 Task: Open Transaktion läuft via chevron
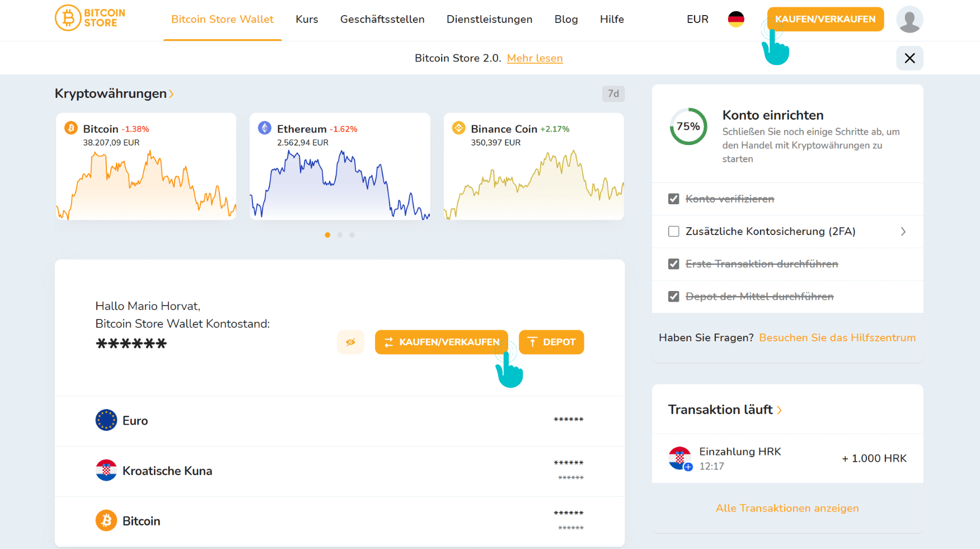tap(779, 410)
